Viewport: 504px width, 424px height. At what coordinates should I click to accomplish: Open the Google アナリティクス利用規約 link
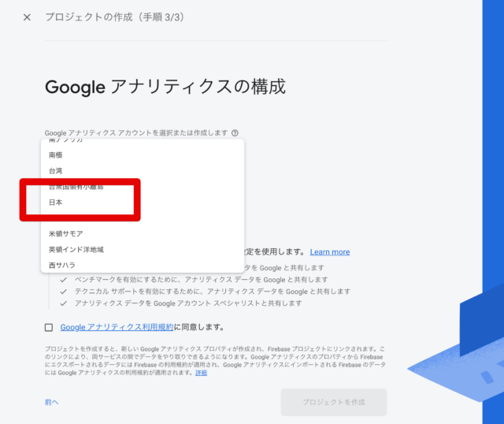(x=117, y=327)
